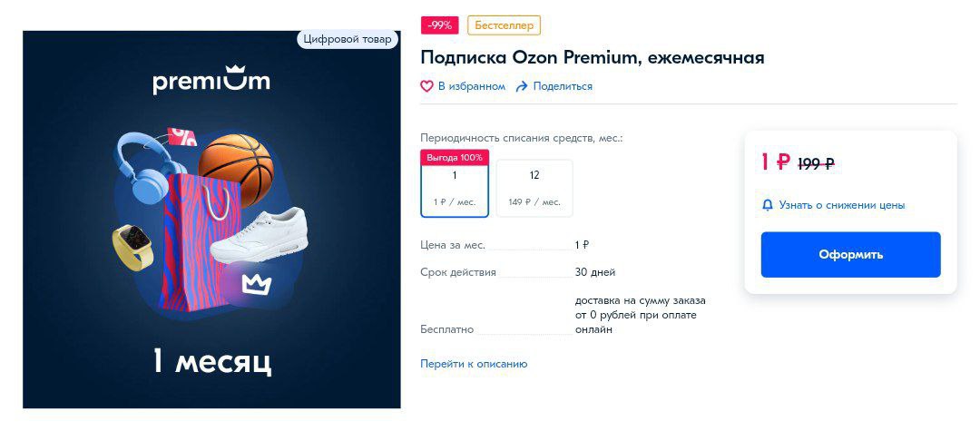Open the Перейти к описанию link
The image size is (980, 431).
coord(474,364)
